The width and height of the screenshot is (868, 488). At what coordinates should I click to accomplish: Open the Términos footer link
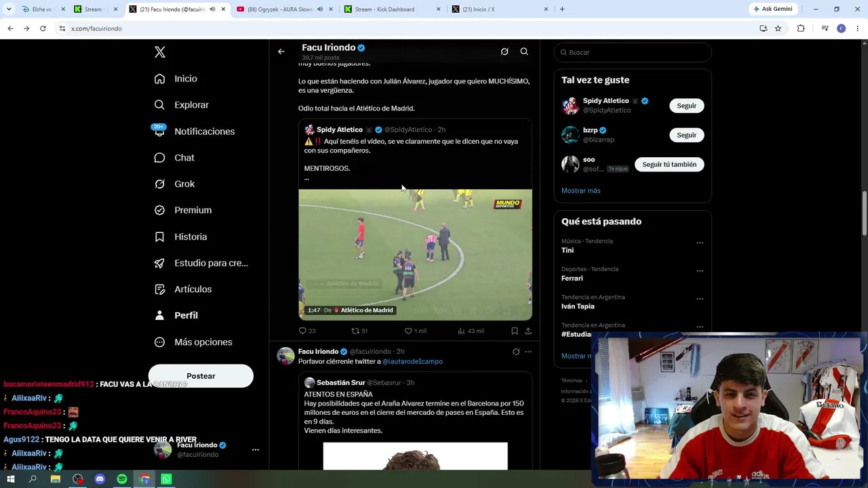[x=572, y=380]
